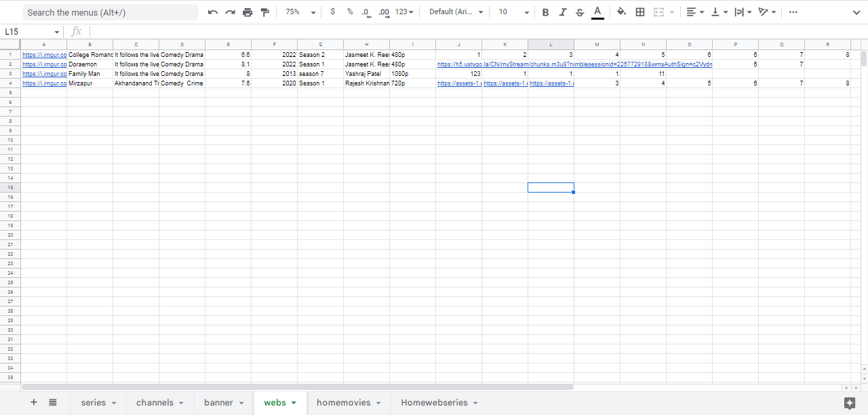868x415 pixels.
Task: Open the zoom level 75% dropdown
Action: tap(300, 12)
